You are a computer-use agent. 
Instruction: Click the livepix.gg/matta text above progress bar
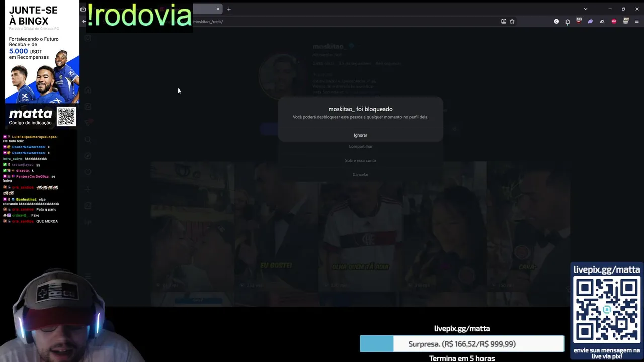click(462, 329)
